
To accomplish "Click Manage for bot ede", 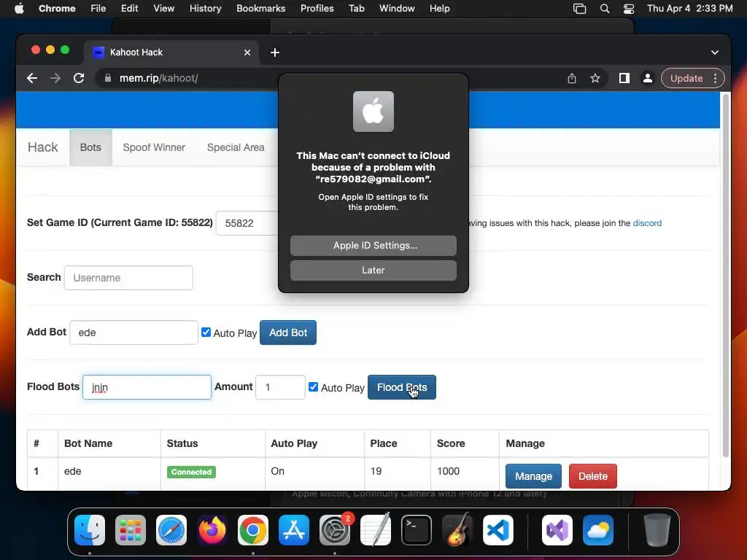I will click(x=533, y=476).
